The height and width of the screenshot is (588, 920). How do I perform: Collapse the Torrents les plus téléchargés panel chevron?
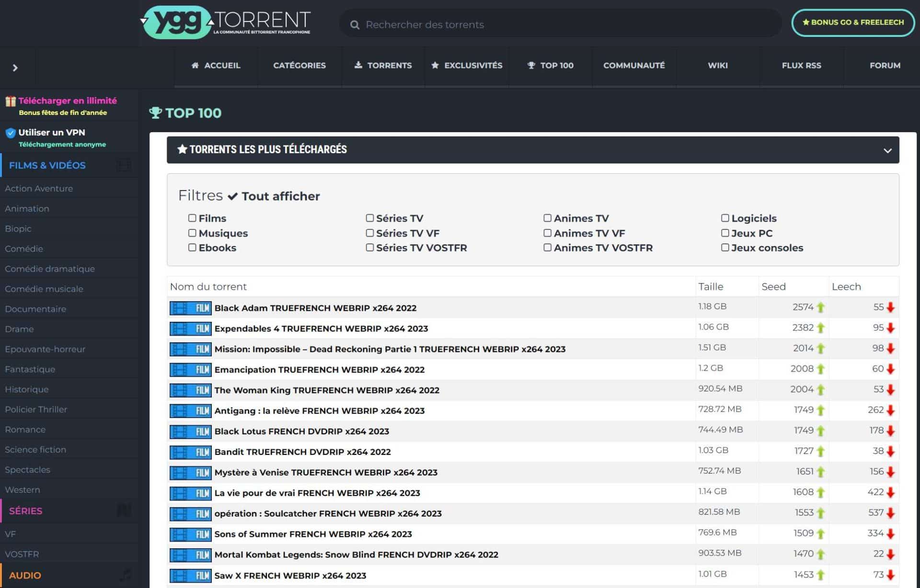(887, 150)
